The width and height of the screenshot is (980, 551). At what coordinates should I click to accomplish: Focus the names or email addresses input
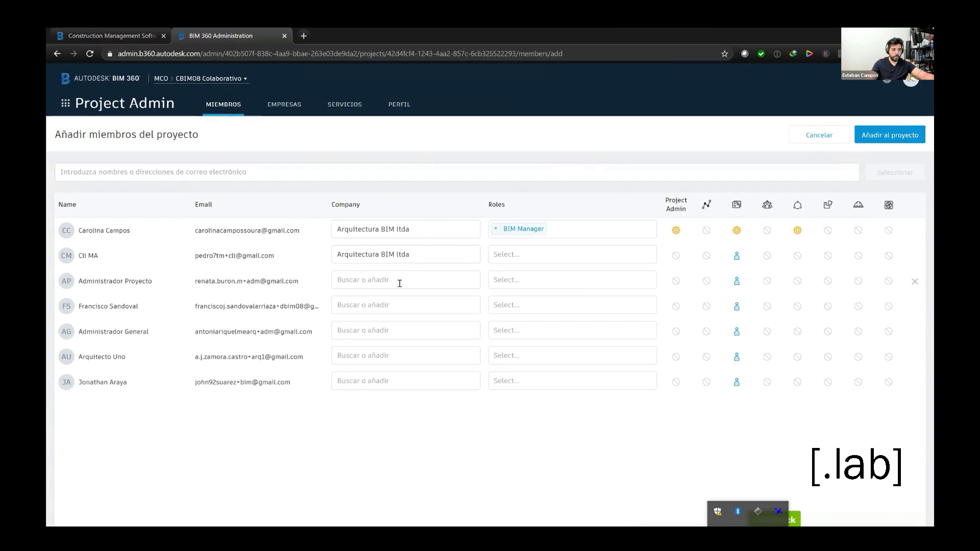tap(457, 172)
